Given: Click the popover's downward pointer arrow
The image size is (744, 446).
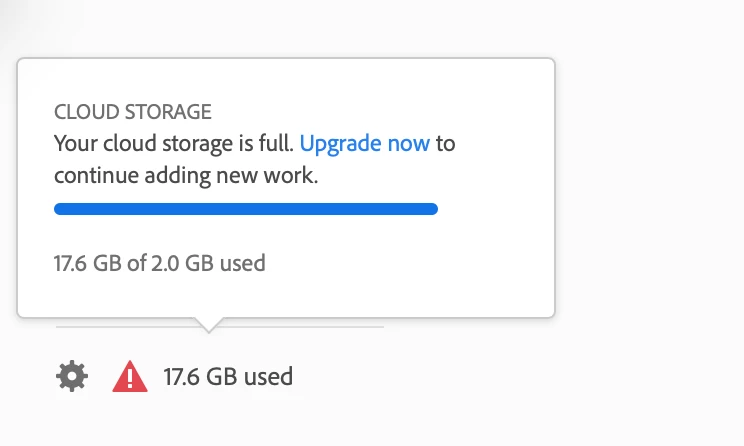Looking at the screenshot, I should 208,325.
